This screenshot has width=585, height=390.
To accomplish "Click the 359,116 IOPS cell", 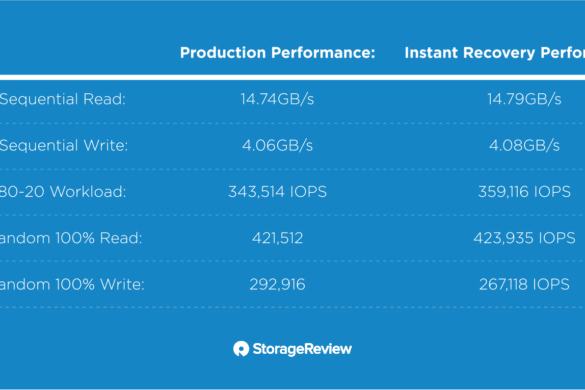I will tap(524, 192).
